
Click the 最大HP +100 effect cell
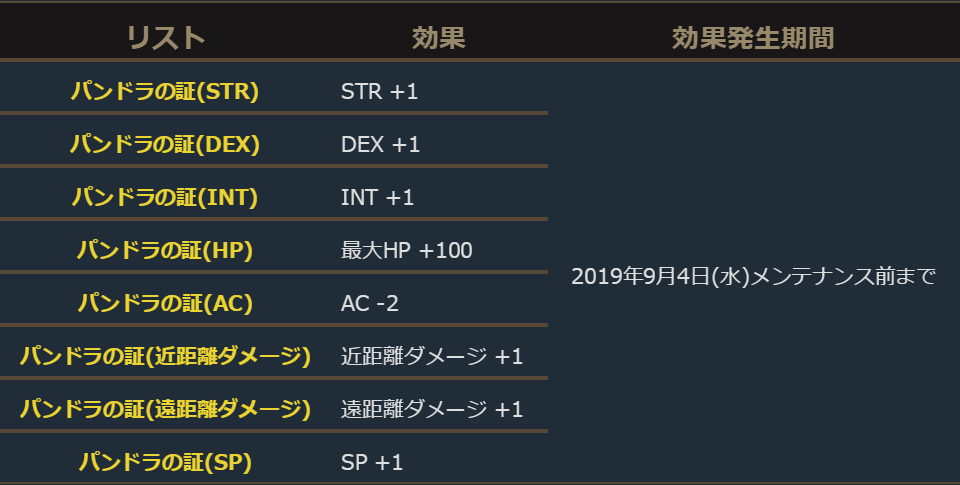tap(406, 250)
